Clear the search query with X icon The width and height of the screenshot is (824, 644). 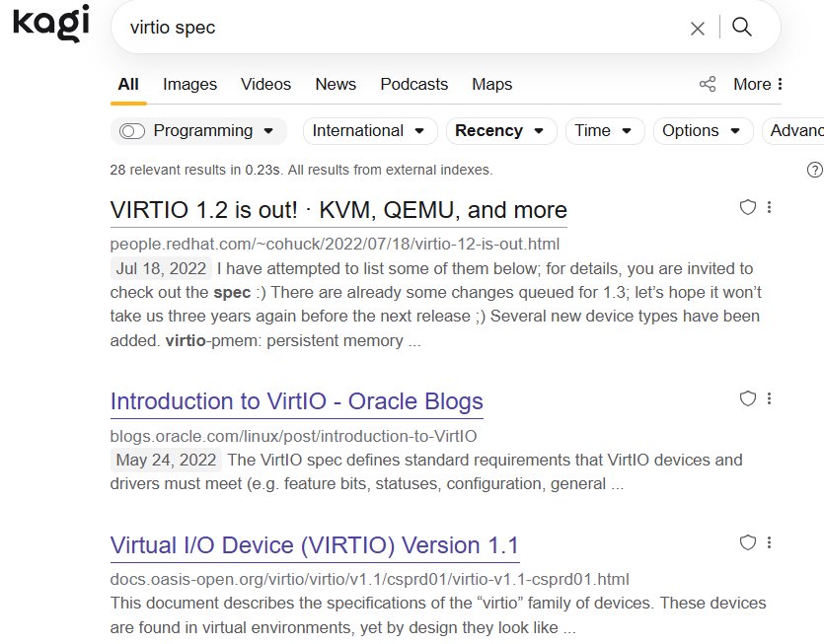[x=698, y=29]
